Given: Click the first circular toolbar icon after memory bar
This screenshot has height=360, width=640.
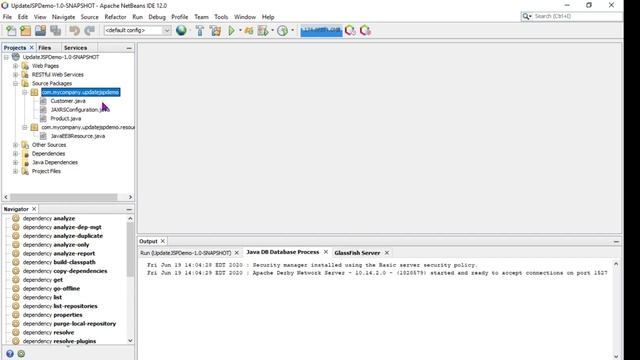Looking at the screenshot, I should (x=350, y=31).
